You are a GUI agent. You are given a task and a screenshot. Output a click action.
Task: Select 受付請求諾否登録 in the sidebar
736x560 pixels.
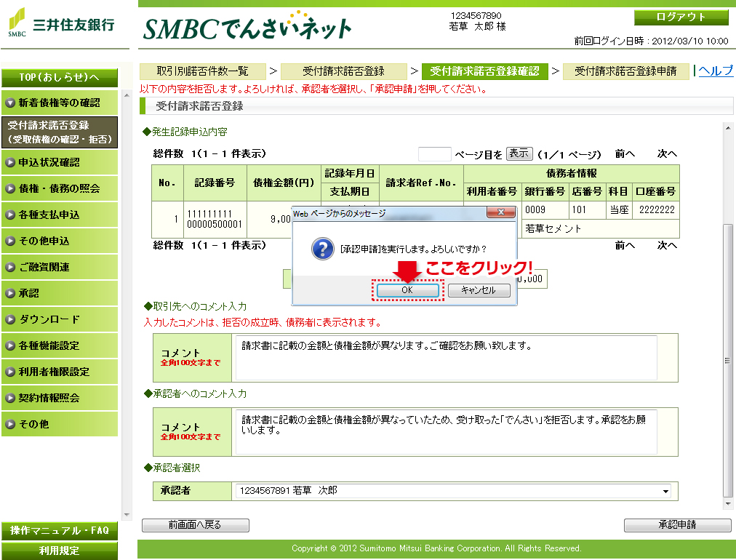(60, 132)
